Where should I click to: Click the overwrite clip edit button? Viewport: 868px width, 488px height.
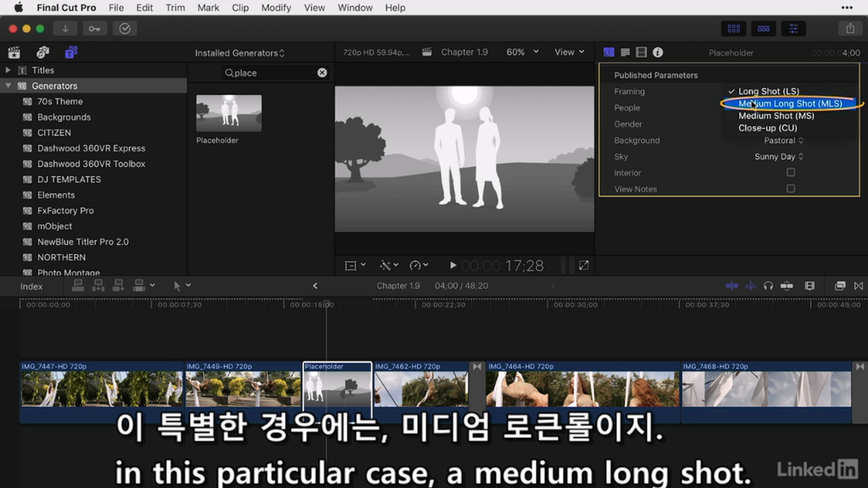click(x=140, y=286)
